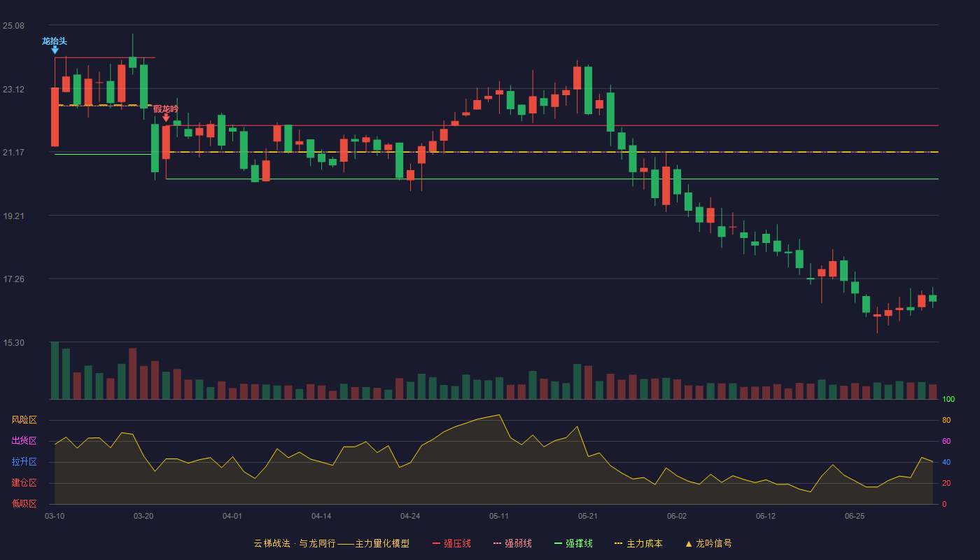Image resolution: width=980 pixels, height=560 pixels.
Task: Click the 40 indicator scale value
Action: (x=946, y=462)
